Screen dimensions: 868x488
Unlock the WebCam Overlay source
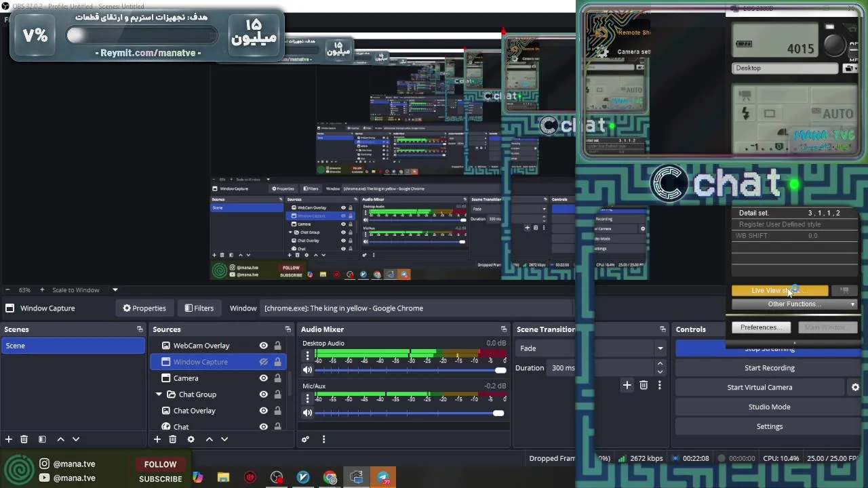pyautogui.click(x=277, y=346)
